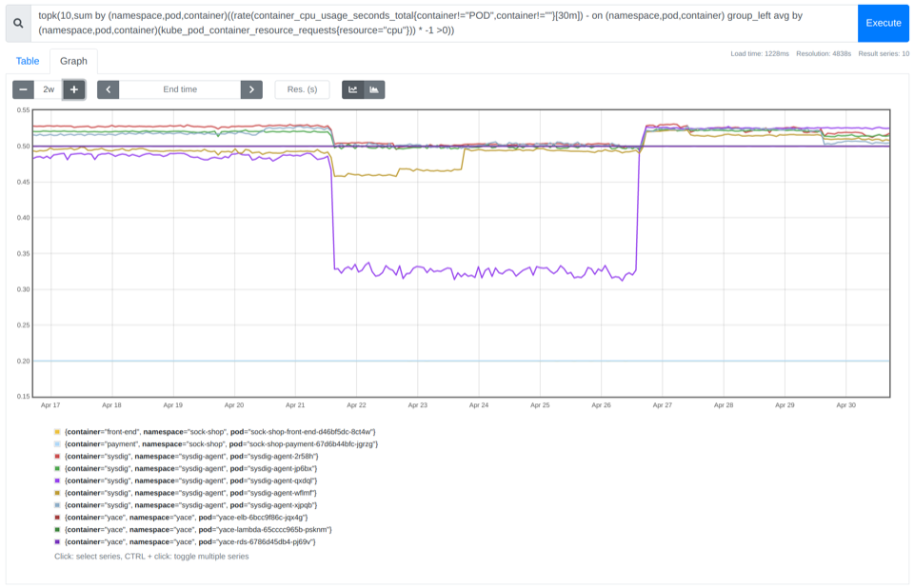The height and width of the screenshot is (588, 914).
Task: Click the left chevron to shift time backward
Action: [x=108, y=88]
